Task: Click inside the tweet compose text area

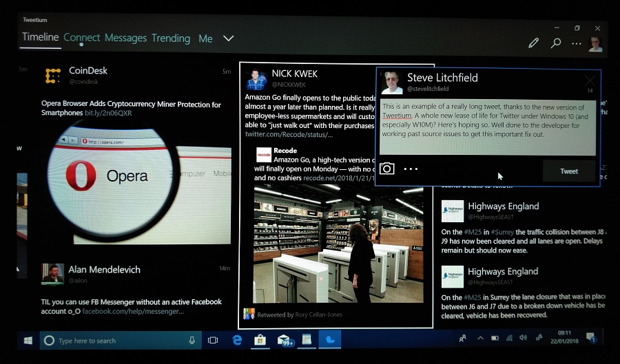Action: [488, 127]
